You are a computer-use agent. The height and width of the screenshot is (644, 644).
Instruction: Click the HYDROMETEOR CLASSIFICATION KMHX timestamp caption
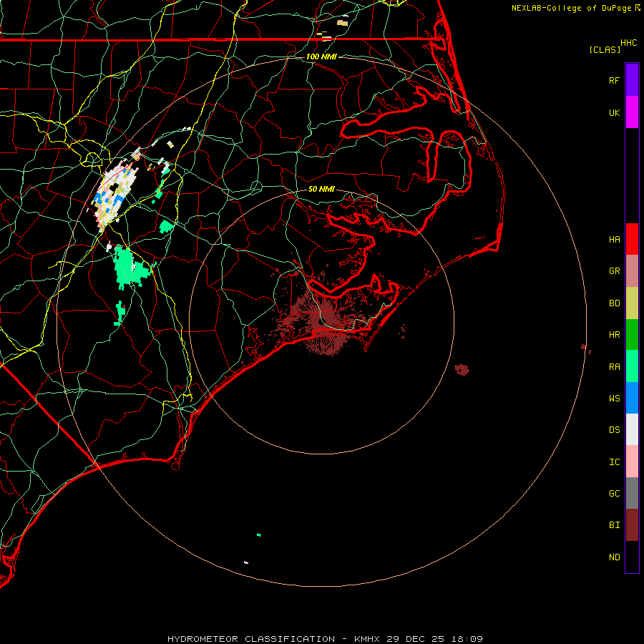point(325,639)
